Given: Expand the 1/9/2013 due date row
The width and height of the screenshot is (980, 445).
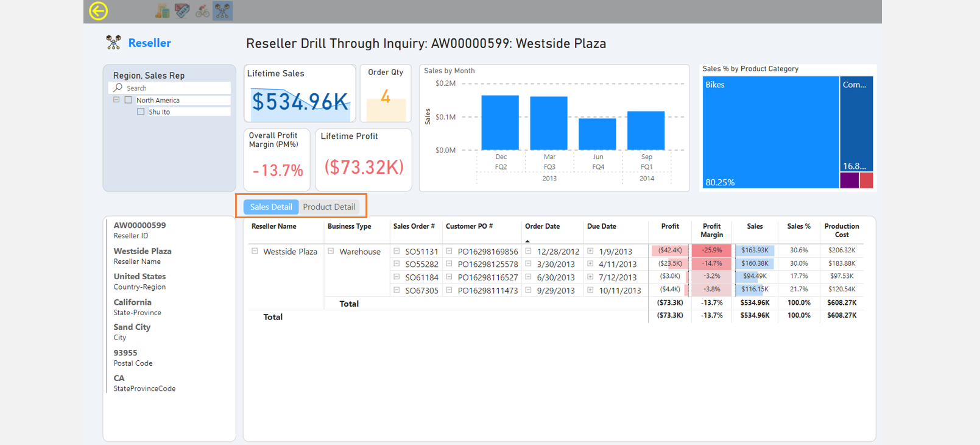Looking at the screenshot, I should (590, 251).
